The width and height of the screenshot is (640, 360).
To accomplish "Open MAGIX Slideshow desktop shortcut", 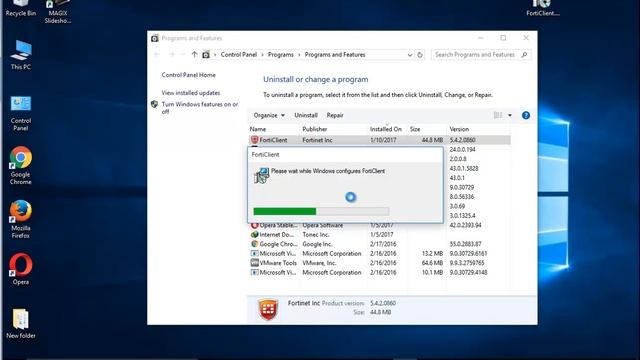I will click(x=58, y=11).
